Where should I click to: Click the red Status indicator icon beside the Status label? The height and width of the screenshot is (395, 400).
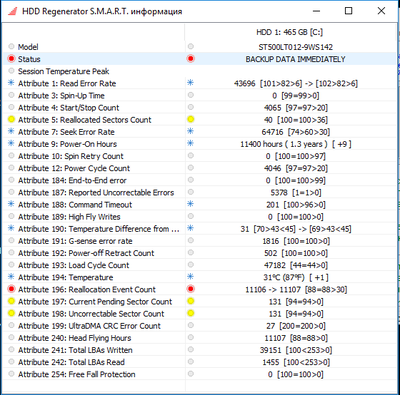point(12,59)
